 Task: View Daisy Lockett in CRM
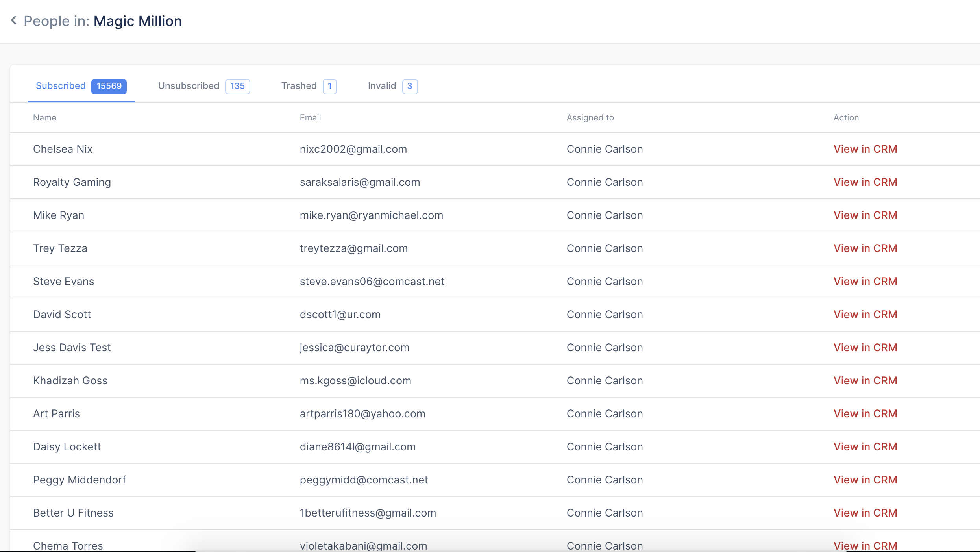865,446
